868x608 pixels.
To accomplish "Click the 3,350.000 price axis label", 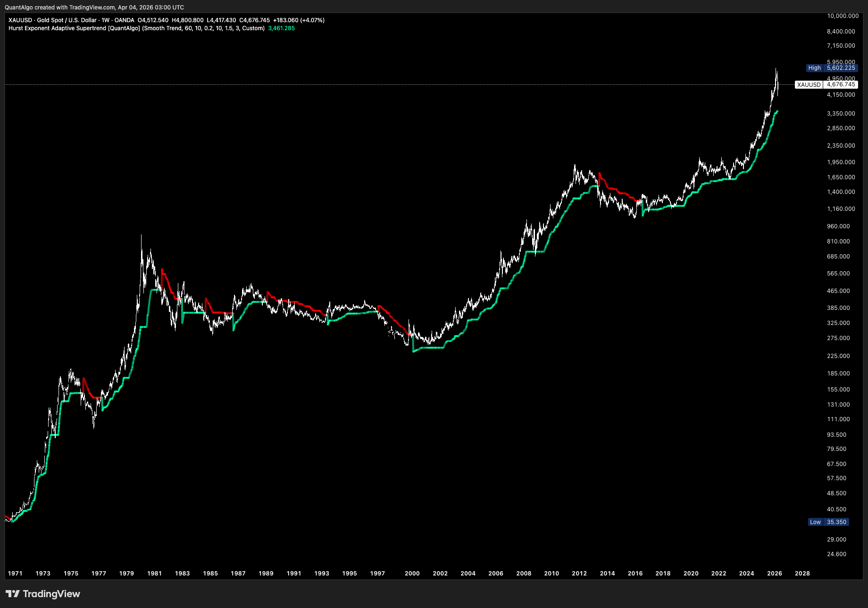I will click(841, 114).
